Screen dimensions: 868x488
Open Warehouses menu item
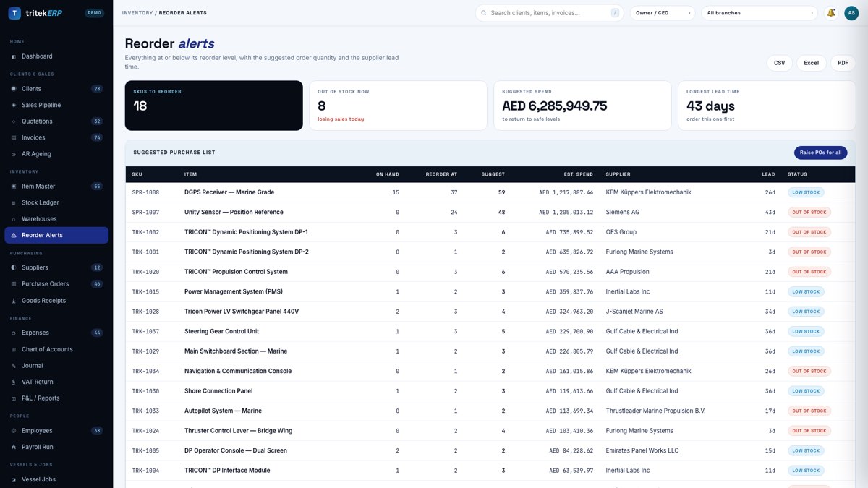[x=56, y=219]
